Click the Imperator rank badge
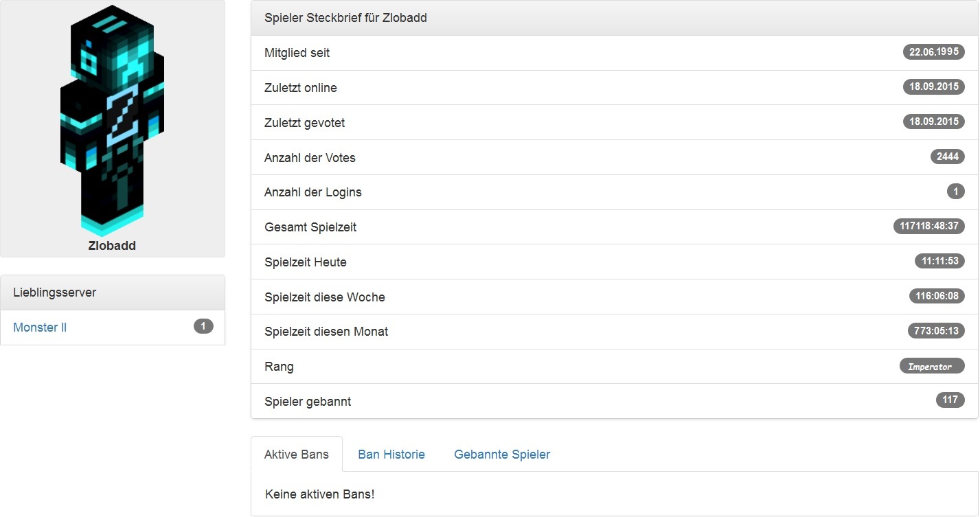The image size is (980, 517). click(x=931, y=367)
